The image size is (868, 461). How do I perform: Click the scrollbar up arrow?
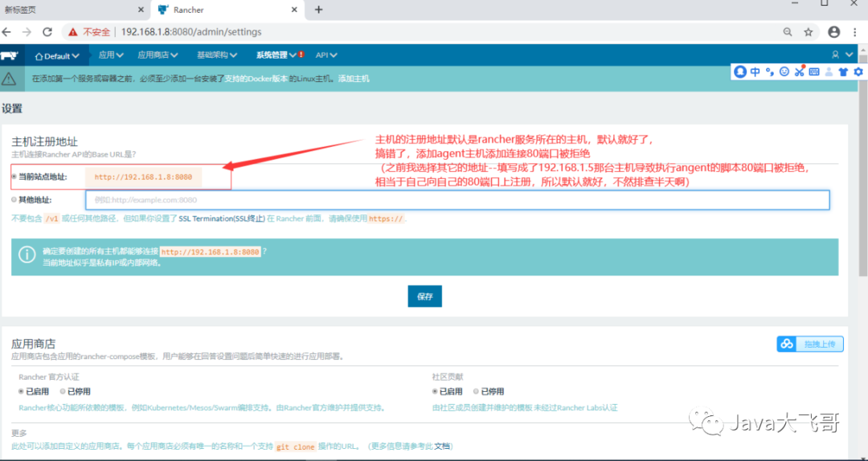(863, 49)
